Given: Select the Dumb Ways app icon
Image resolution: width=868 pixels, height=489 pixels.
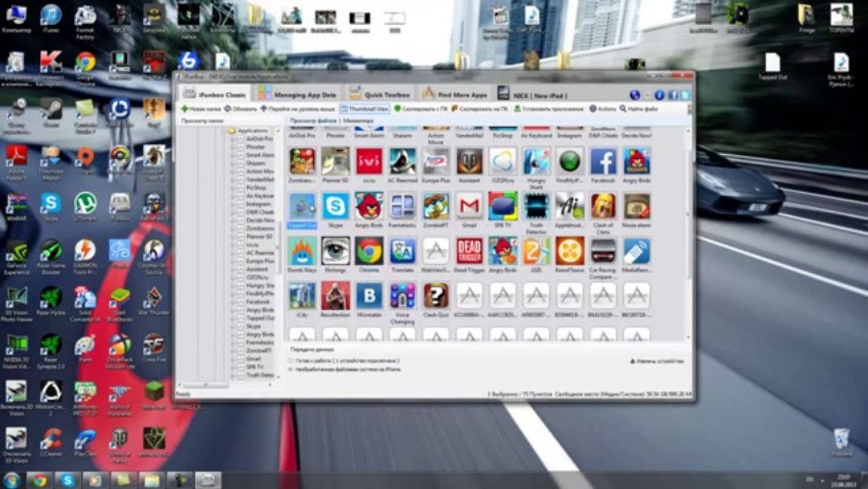Looking at the screenshot, I should click(302, 251).
